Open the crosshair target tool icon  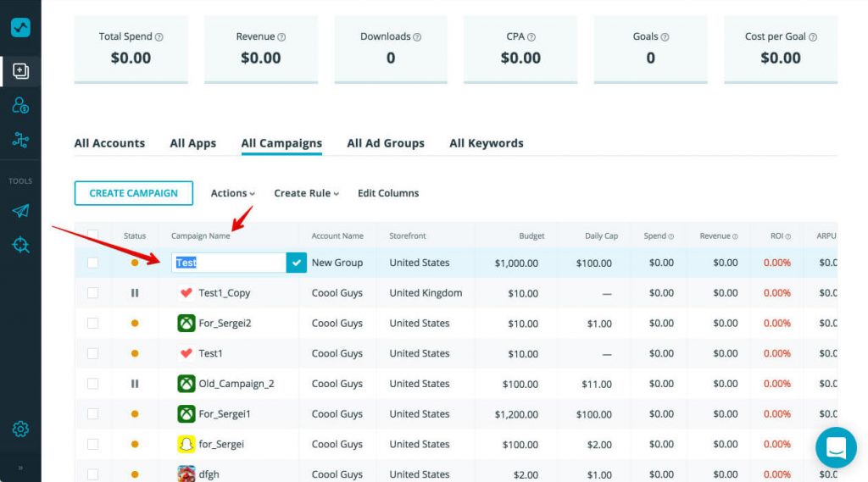pos(20,246)
